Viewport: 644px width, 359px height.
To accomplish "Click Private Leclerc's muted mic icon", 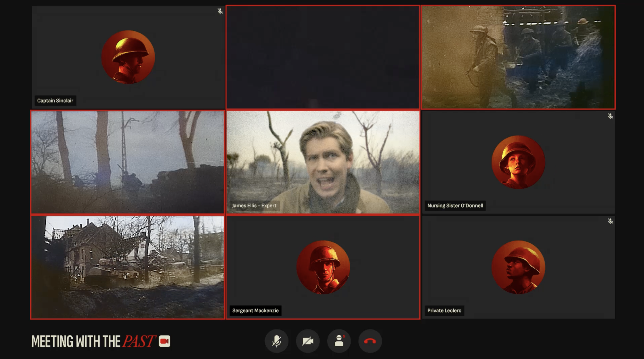I will point(610,221).
